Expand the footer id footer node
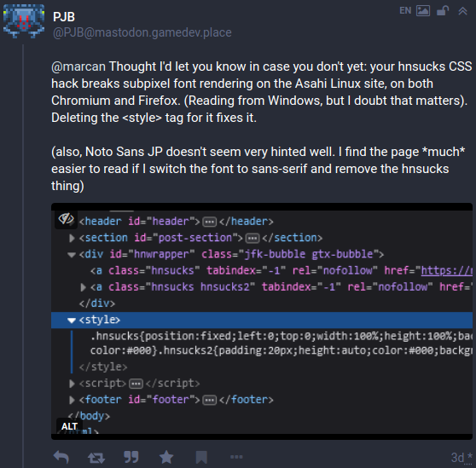This screenshot has height=468, width=476. point(72,400)
